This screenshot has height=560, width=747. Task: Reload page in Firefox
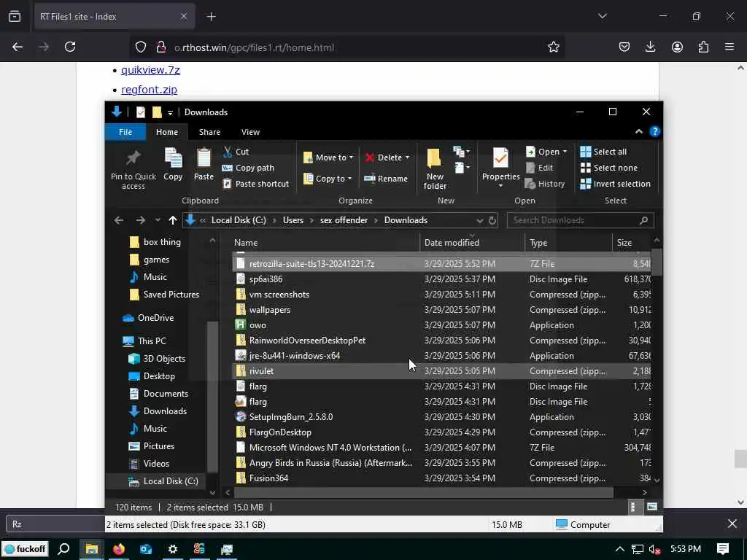(70, 47)
